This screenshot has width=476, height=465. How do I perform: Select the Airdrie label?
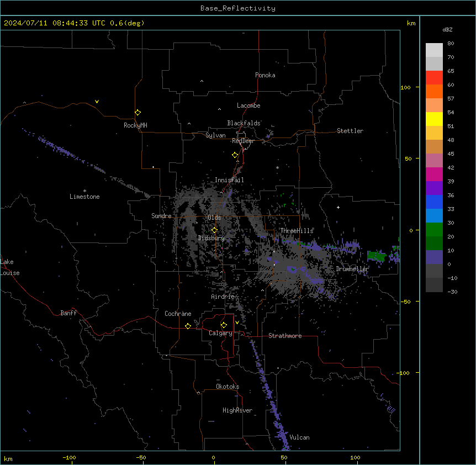(x=223, y=297)
